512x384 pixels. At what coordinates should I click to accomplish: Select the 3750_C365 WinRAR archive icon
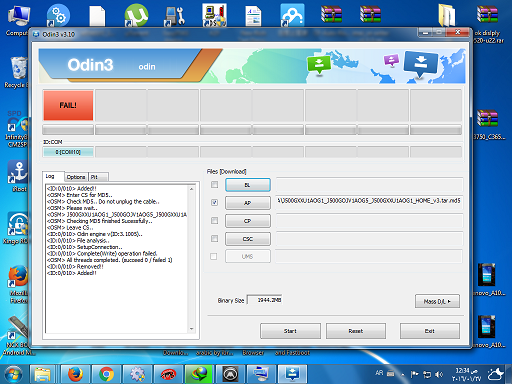click(x=488, y=124)
